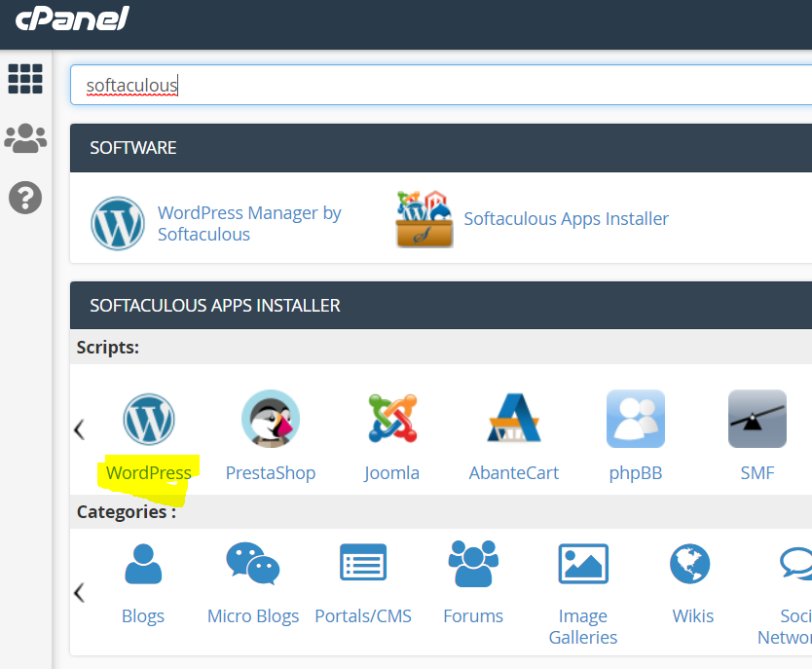Click the Social Networking speech bubble icon
Viewport: 812px width, 669px height.
point(796,564)
